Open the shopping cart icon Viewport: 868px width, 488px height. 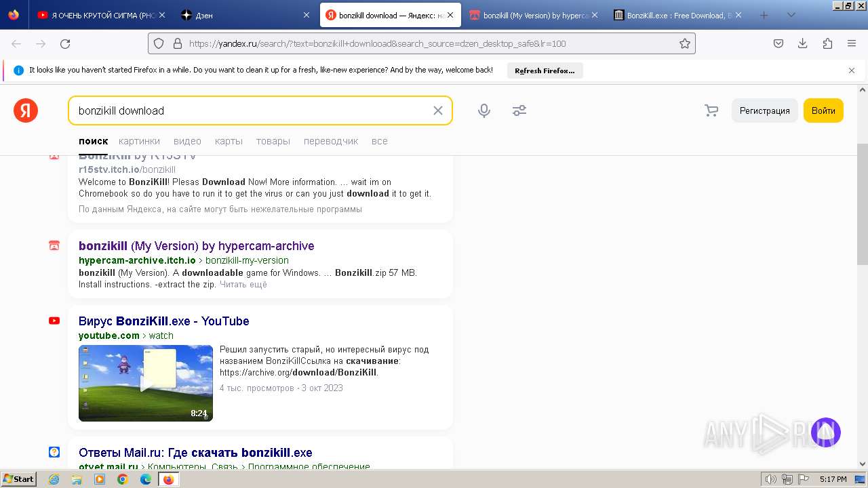pyautogui.click(x=711, y=110)
